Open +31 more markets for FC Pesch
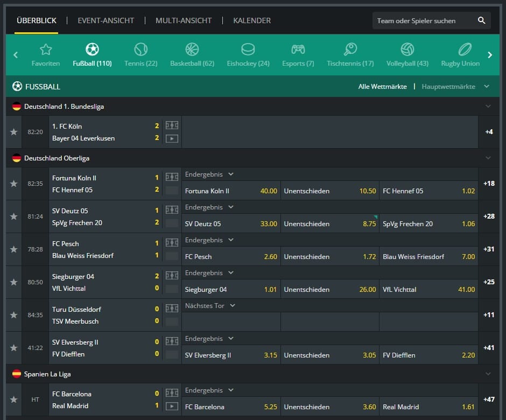This screenshot has width=506, height=420. (489, 249)
